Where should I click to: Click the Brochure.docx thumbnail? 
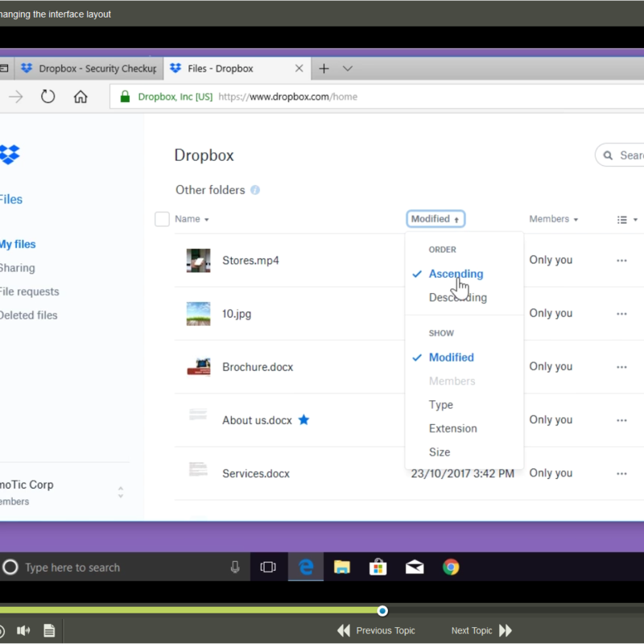(x=199, y=366)
